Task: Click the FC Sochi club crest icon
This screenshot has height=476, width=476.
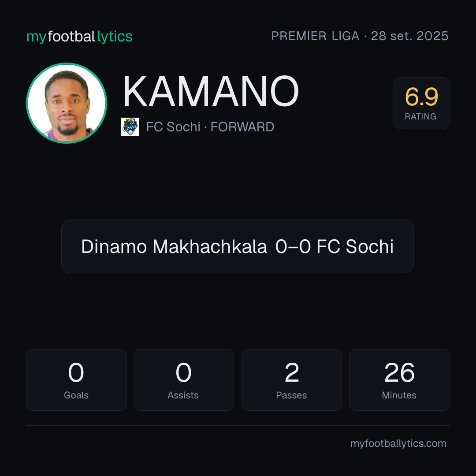Action: (130, 127)
